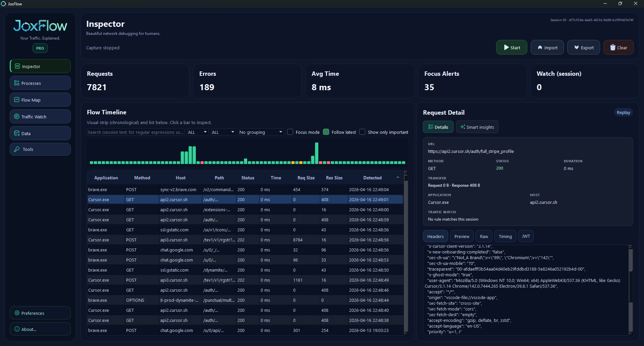Select the OPTIONS 8-prod-dynamite row
The image size is (644, 346).
pos(245,300)
